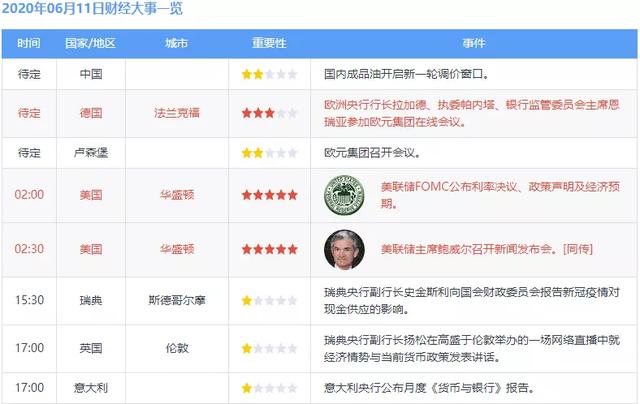Click the Federal Reserve seal icon
640x404 pixels.
coord(344,195)
